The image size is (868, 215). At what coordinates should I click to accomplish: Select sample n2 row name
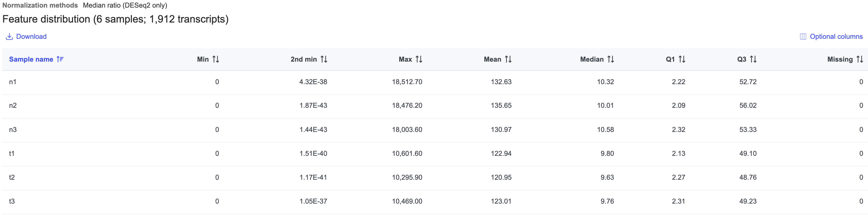[13, 105]
